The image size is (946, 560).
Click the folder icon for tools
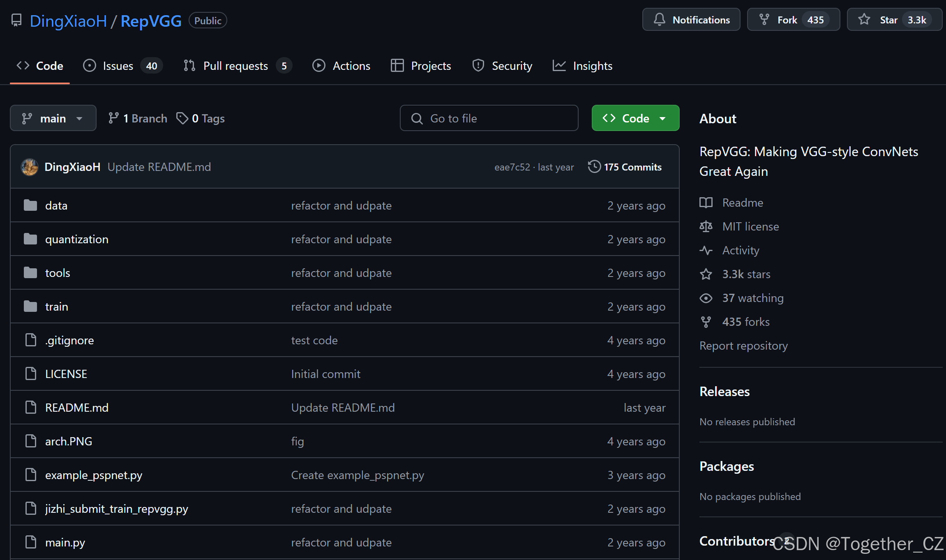[30, 272]
